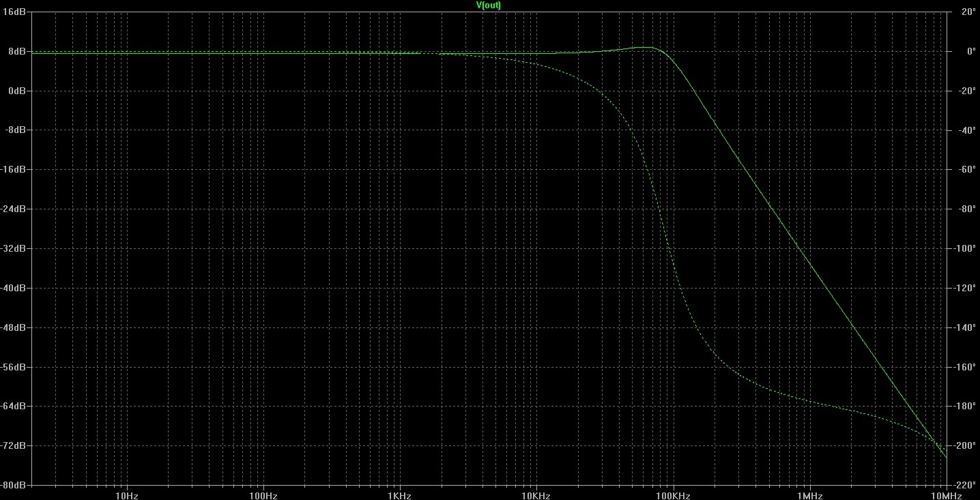Image resolution: width=980 pixels, height=500 pixels.
Task: Click the -32dB axis label
Action: pos(13,248)
